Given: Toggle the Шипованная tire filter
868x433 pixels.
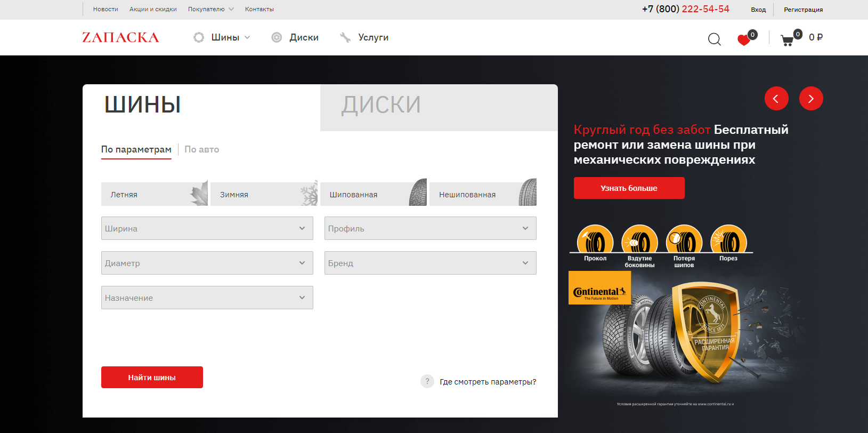Looking at the screenshot, I should pos(374,194).
